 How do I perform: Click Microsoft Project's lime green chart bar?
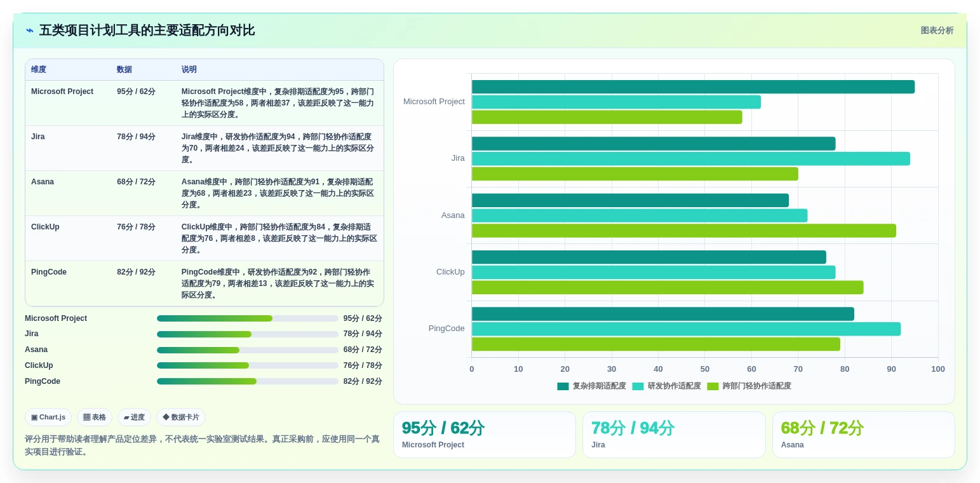coord(607,117)
